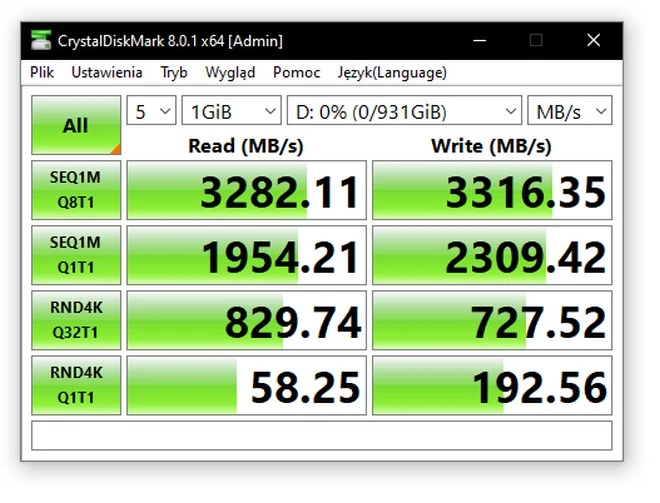Start the RND4K Q1T1 benchmark
Image resolution: width=660 pixels, height=503 pixels.
[76, 385]
